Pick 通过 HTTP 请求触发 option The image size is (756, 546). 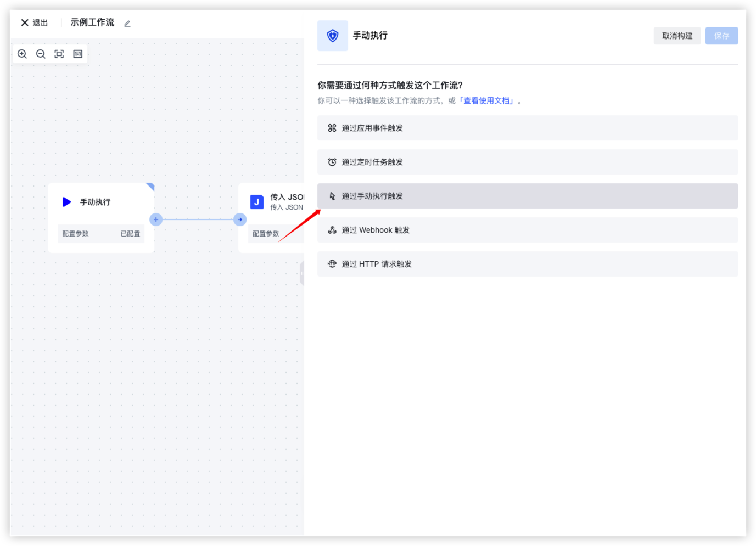point(527,264)
